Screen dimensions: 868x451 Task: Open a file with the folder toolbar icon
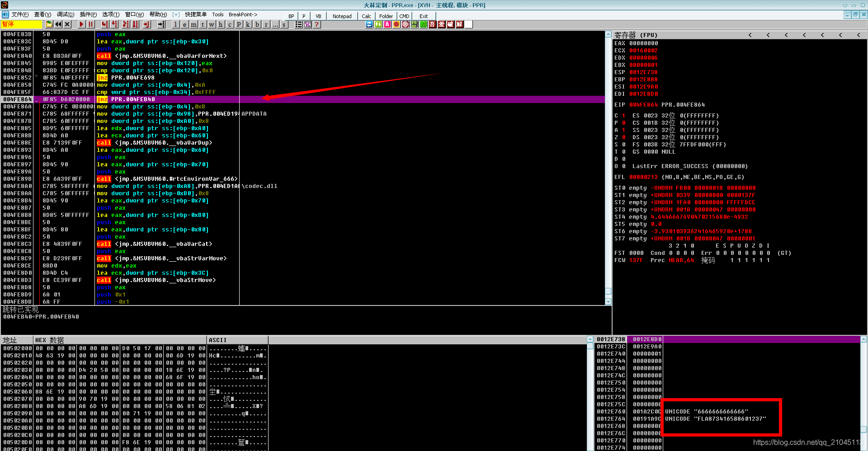[x=49, y=24]
